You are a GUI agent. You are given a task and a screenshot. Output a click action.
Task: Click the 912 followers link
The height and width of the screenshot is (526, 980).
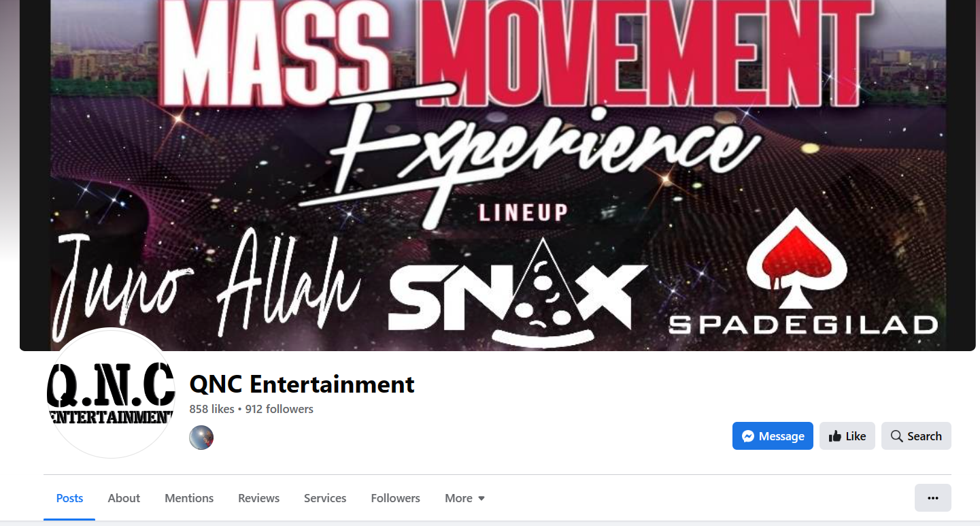[280, 409]
